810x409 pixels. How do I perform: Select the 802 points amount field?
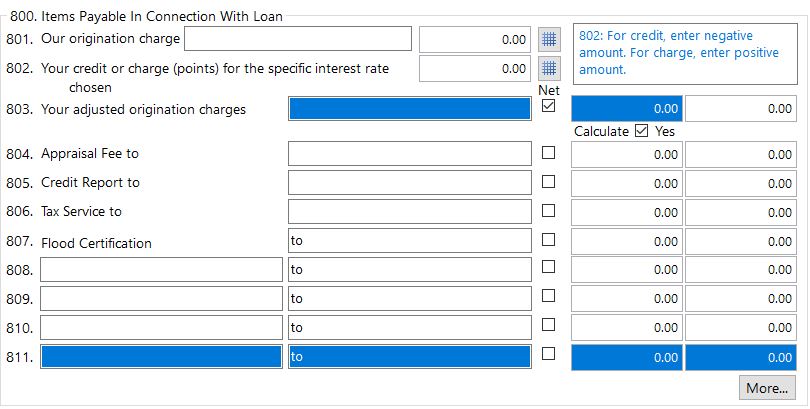(x=475, y=69)
